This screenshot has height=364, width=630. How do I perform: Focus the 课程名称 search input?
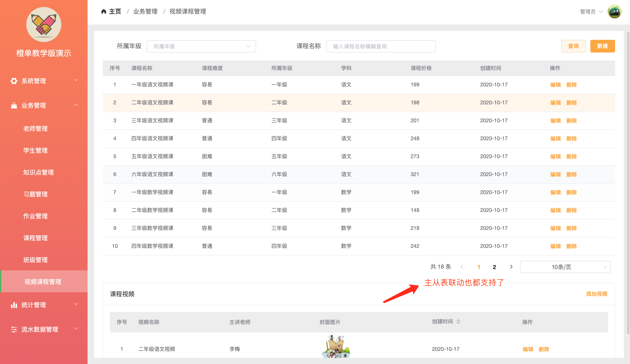380,46
